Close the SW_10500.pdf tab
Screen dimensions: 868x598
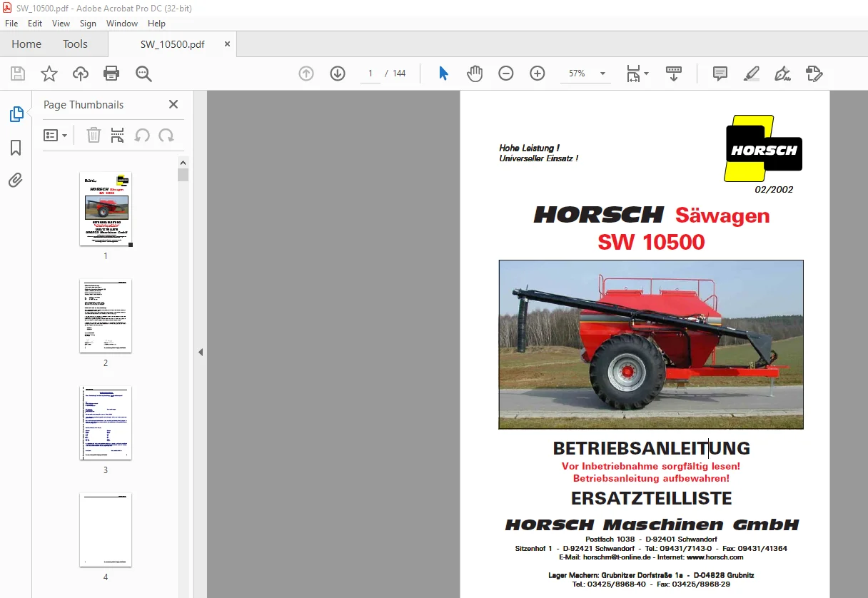(228, 44)
